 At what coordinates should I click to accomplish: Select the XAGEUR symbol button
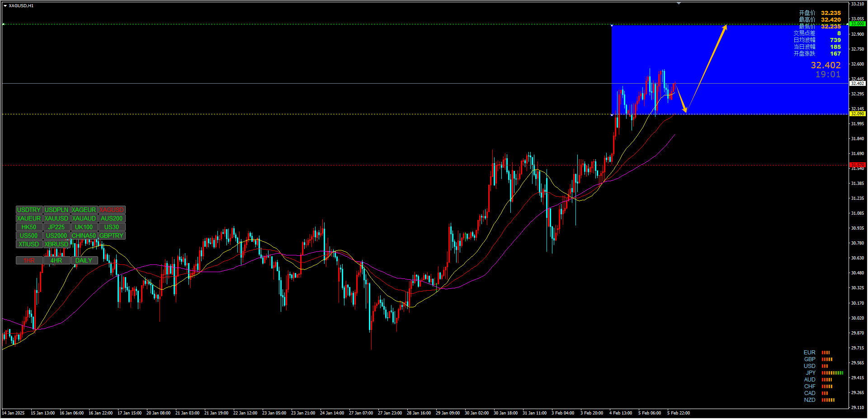(x=84, y=210)
